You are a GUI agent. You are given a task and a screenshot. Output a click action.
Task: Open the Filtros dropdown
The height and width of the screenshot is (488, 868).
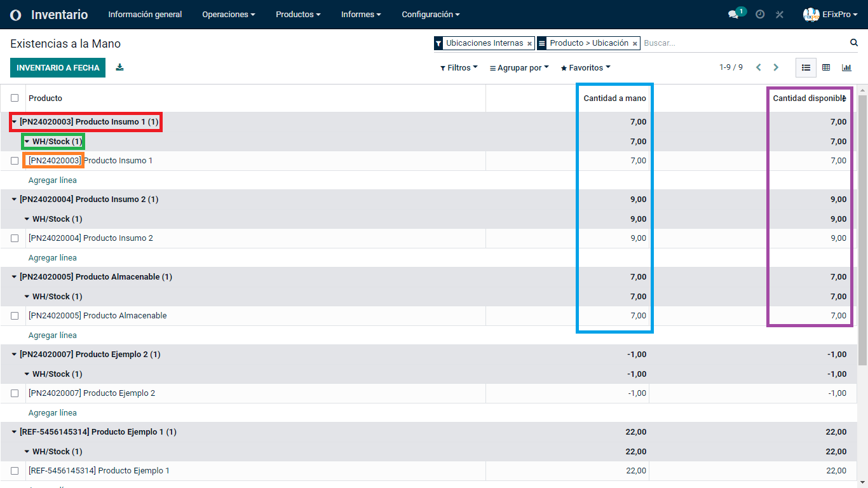pos(459,67)
